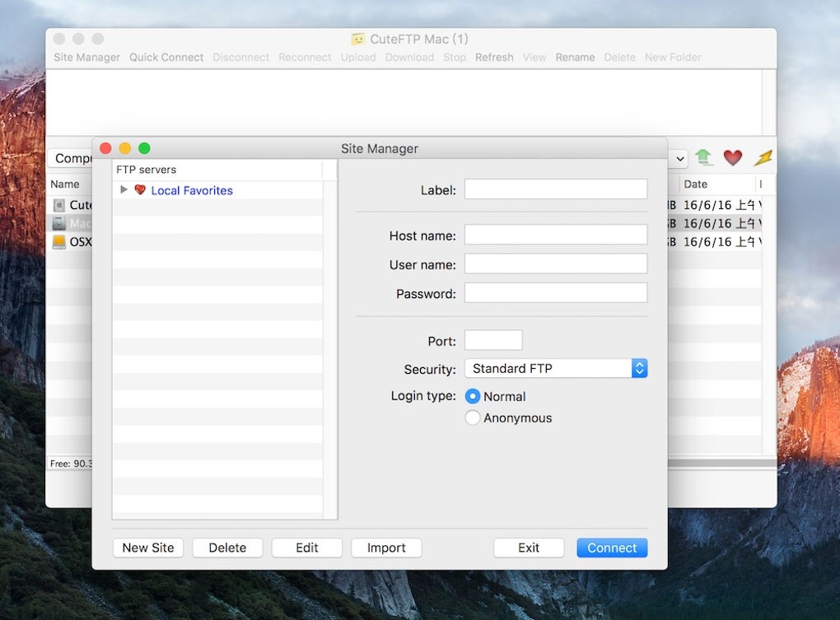Click the Password input field
The image size is (840, 620).
556,292
